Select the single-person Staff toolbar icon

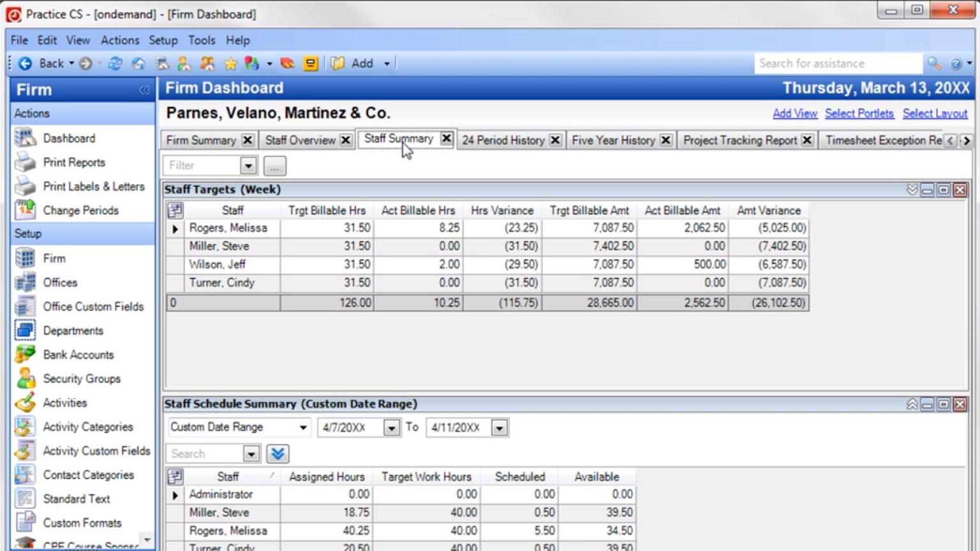pos(184,63)
